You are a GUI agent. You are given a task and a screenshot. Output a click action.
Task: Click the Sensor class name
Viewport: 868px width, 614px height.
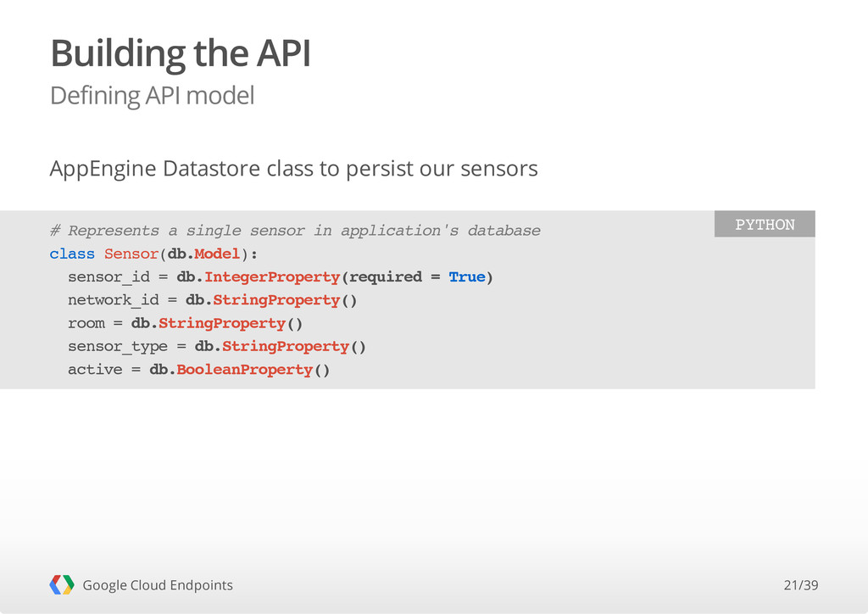click(131, 254)
